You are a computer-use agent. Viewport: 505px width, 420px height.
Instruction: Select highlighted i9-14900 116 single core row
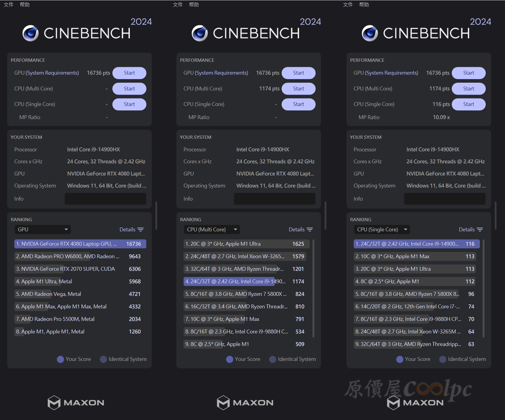pos(417,244)
